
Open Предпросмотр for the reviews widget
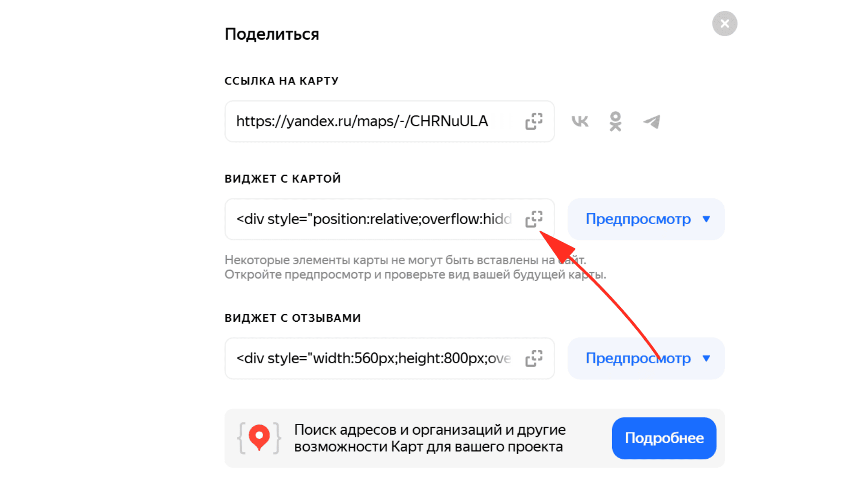pyautogui.click(x=646, y=358)
